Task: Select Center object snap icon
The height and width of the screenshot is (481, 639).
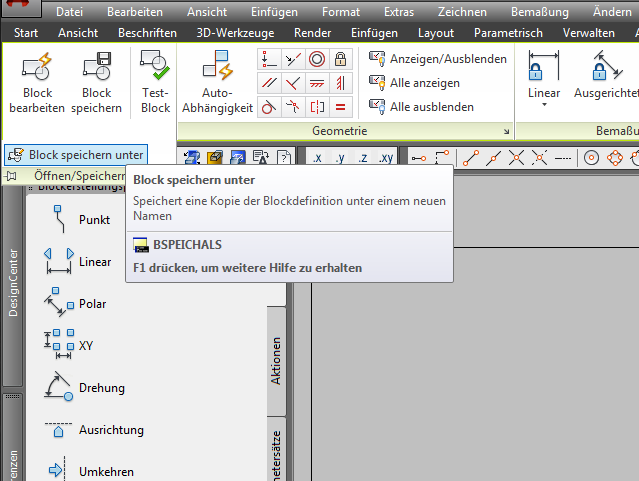Action: point(591,158)
